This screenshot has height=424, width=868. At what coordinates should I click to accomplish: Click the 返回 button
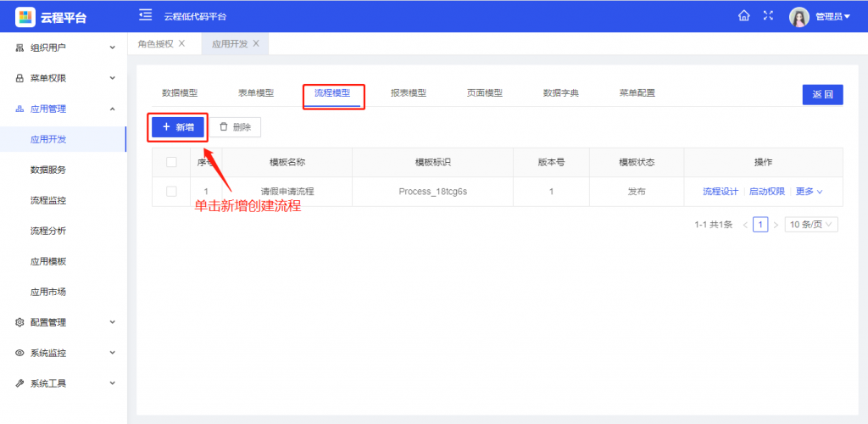(822, 95)
